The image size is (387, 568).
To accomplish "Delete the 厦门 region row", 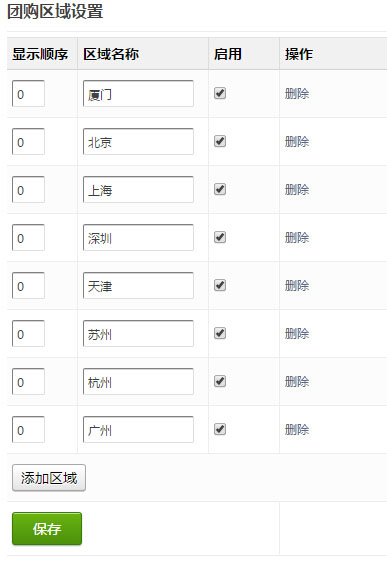I will (x=297, y=94).
